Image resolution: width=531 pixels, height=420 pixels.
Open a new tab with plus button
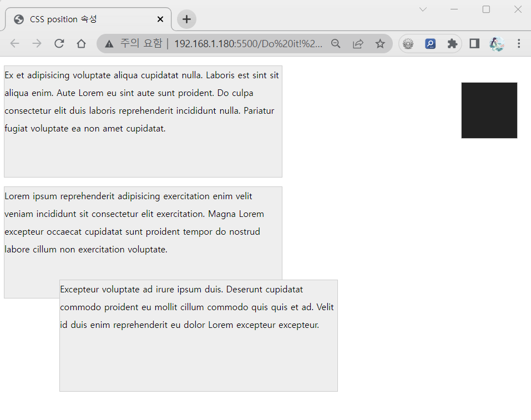[186, 19]
